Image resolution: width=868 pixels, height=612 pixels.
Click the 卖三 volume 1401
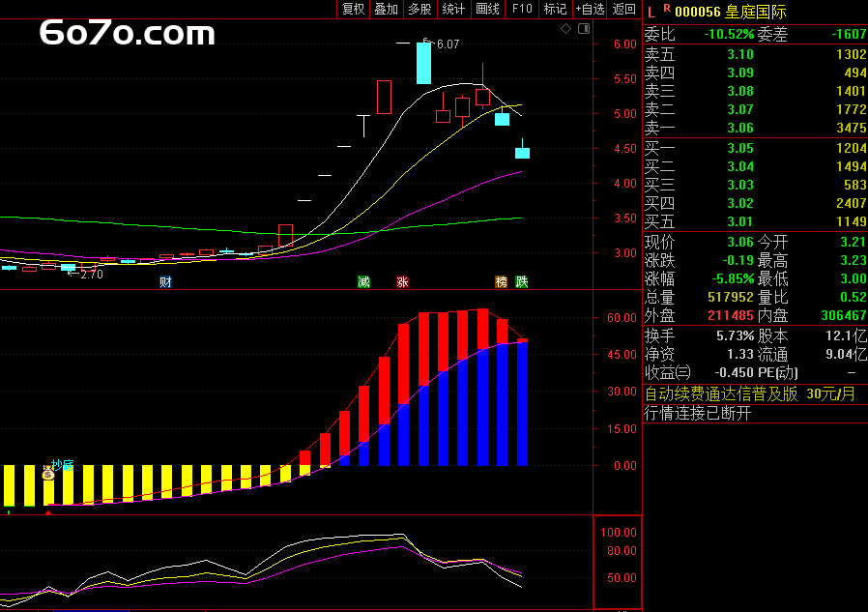point(852,91)
